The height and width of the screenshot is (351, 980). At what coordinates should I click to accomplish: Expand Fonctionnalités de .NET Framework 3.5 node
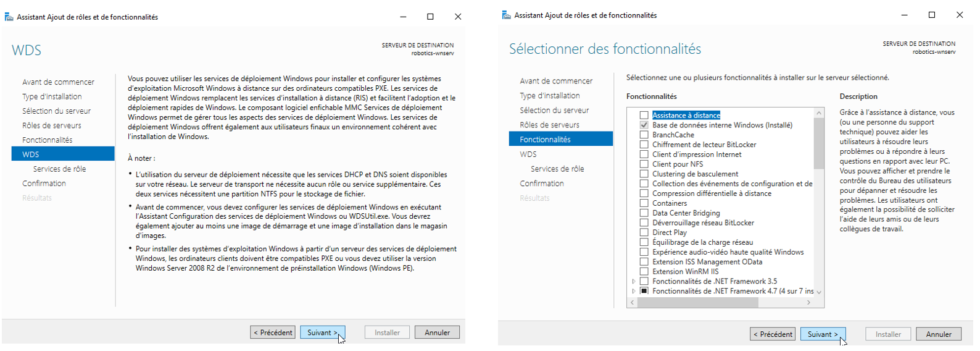[634, 281]
